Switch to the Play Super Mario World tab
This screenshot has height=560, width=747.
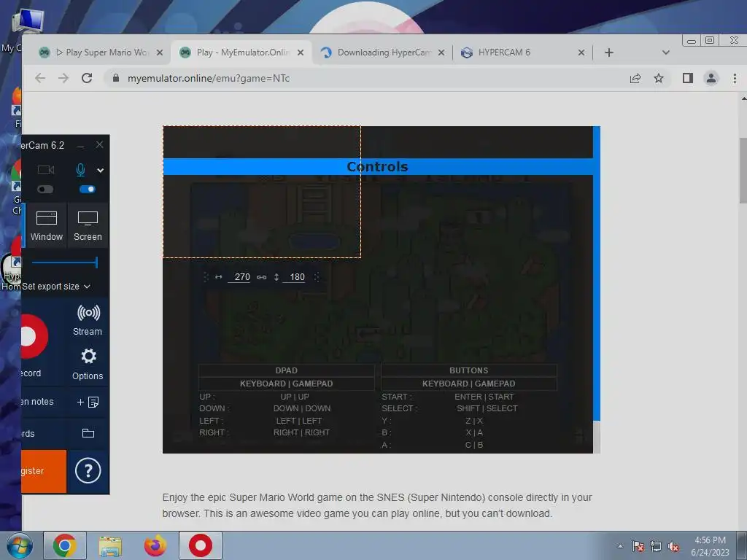pos(101,52)
